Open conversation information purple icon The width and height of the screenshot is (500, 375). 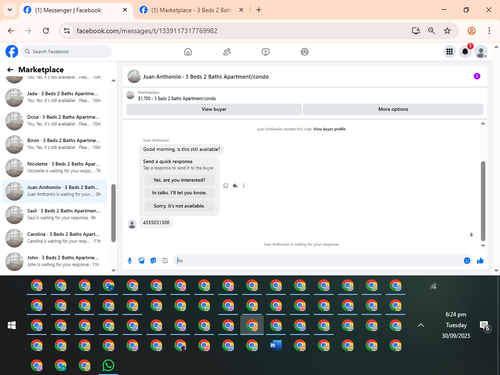477,76
